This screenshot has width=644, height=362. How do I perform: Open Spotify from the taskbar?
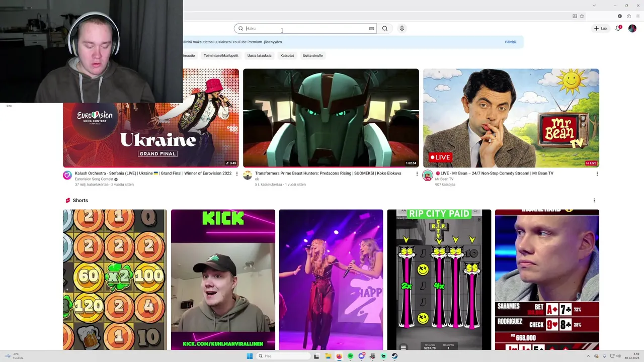pos(350,356)
